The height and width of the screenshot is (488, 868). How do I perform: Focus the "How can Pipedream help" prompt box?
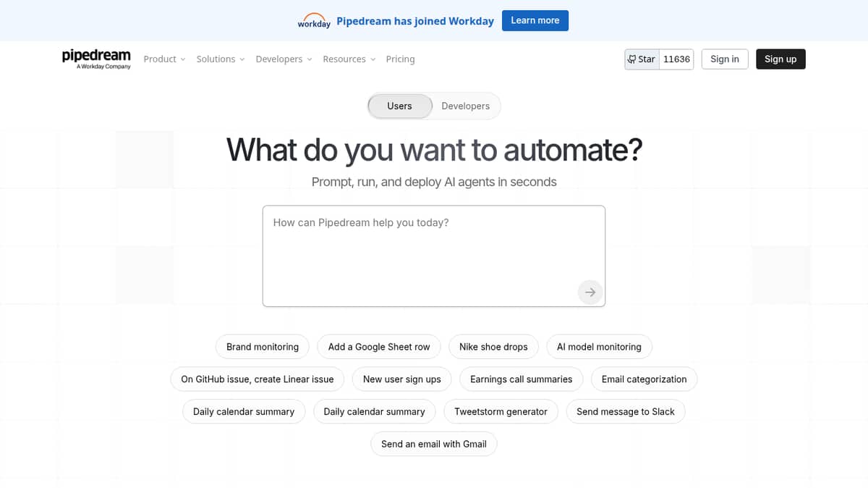(x=434, y=256)
